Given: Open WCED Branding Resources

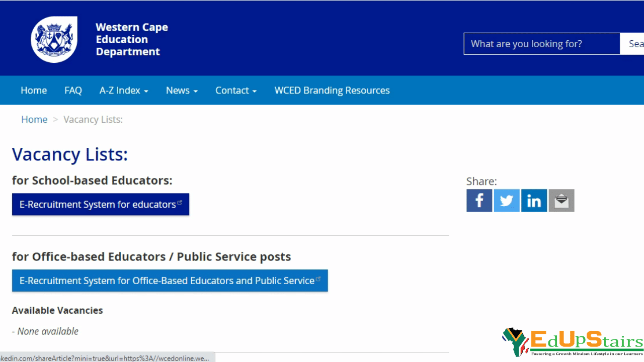Looking at the screenshot, I should click(332, 90).
